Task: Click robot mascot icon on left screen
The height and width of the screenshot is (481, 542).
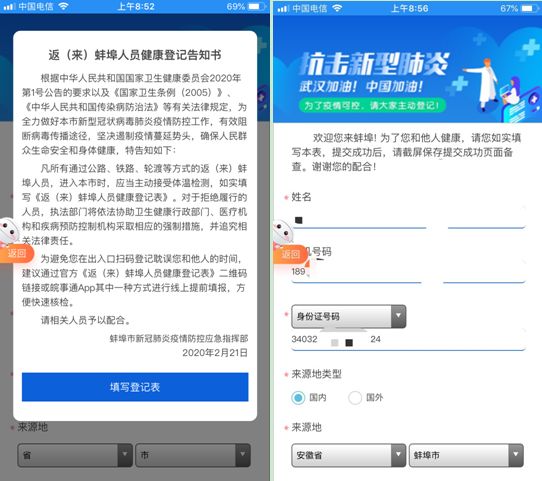Action: click(x=9, y=231)
